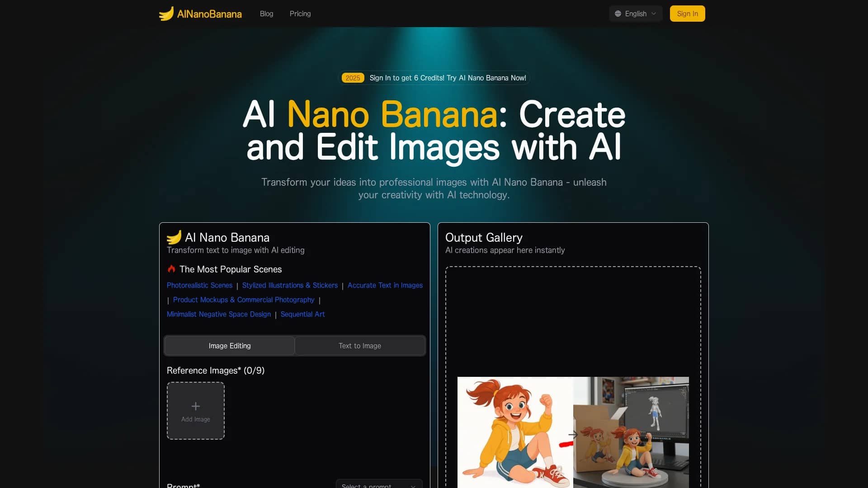This screenshot has height=488, width=868.
Task: Open the Blog page
Action: (267, 14)
